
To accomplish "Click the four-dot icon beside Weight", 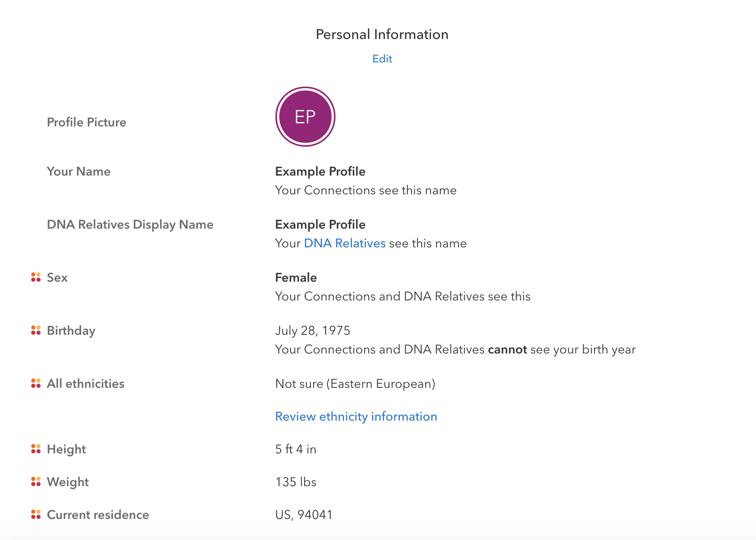I will 36,481.
